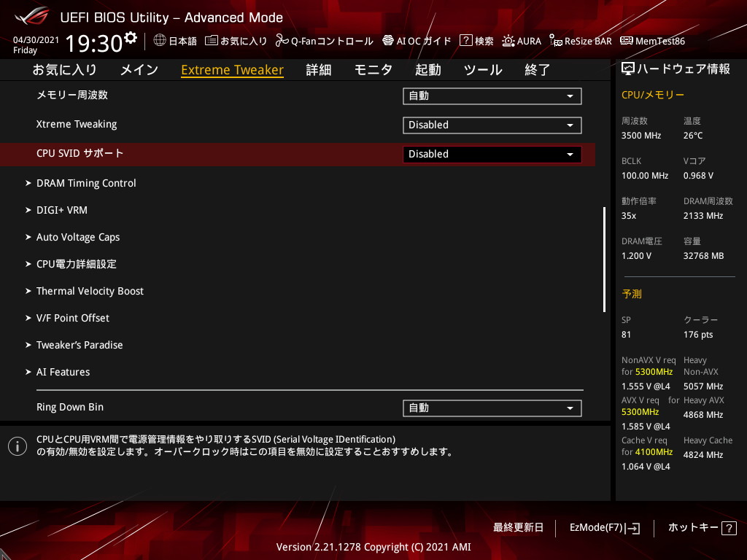Click the 3500 MHz frequency value
747x560 pixels.
point(641,136)
